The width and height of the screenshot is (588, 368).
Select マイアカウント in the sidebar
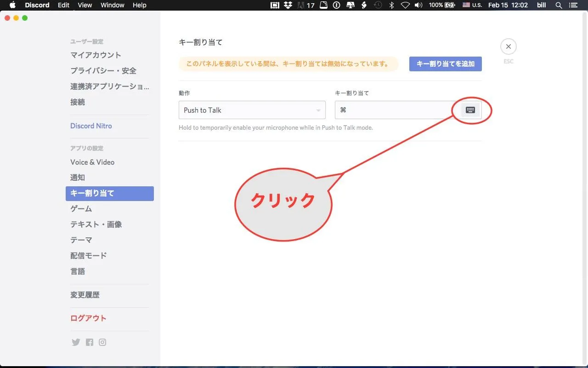coord(96,55)
